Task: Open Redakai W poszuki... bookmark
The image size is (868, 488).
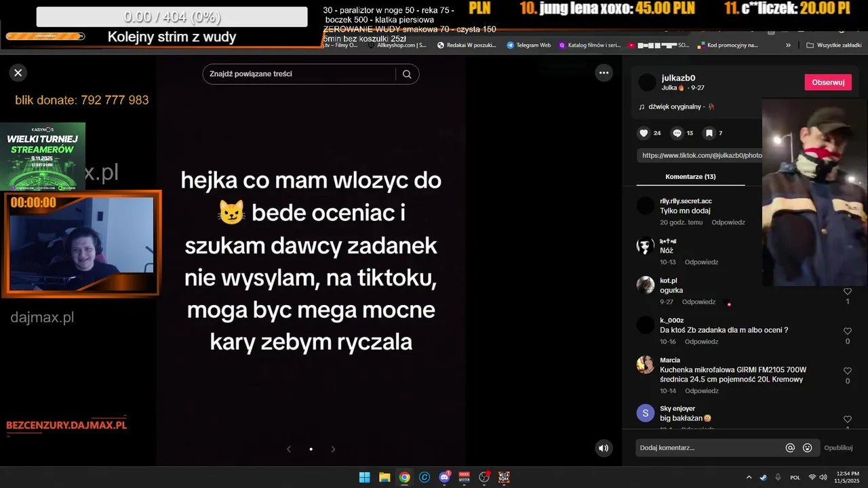Action: click(467, 45)
